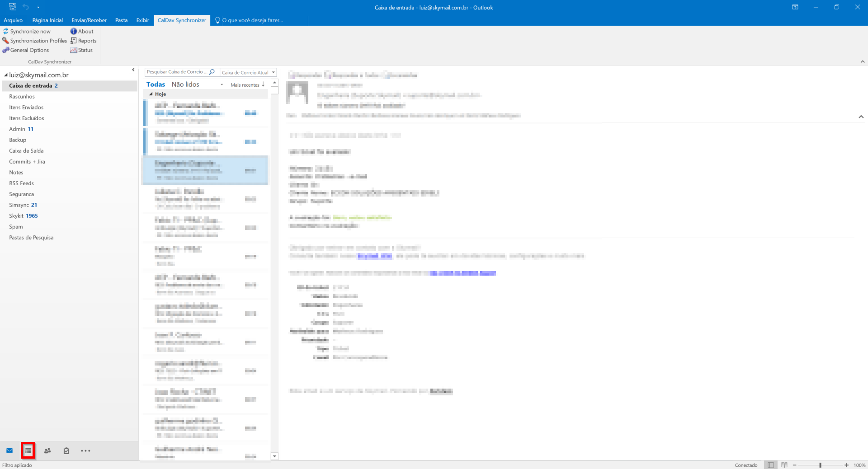
Task: Click the magnifier search icon
Action: click(212, 72)
